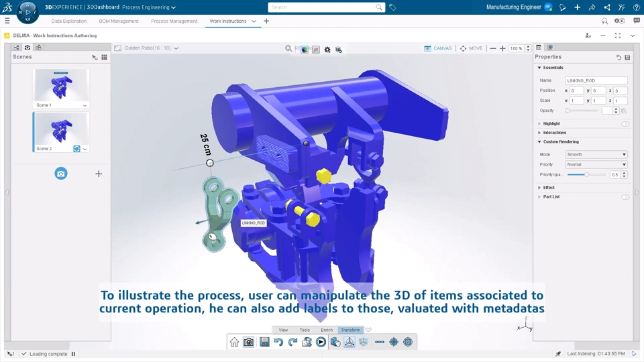The height and width of the screenshot is (362, 644).
Task: Click the floppy disk save icon in bottom toolbar
Action: point(264,342)
